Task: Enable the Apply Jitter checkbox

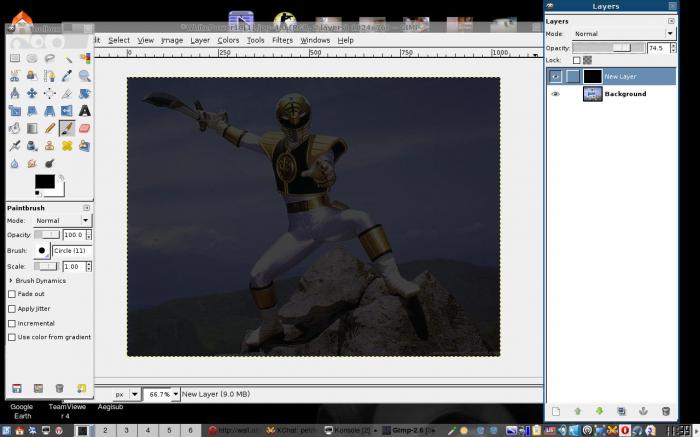Action: 12,309
